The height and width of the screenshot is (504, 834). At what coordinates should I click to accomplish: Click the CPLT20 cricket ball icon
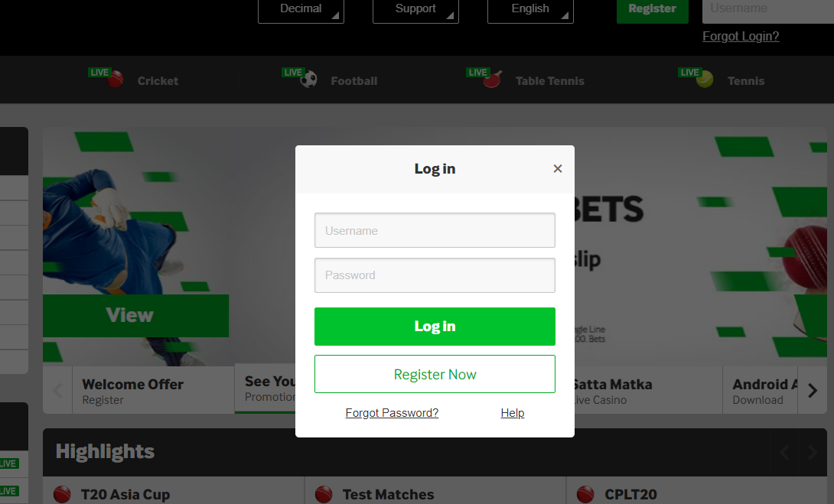[x=585, y=494]
